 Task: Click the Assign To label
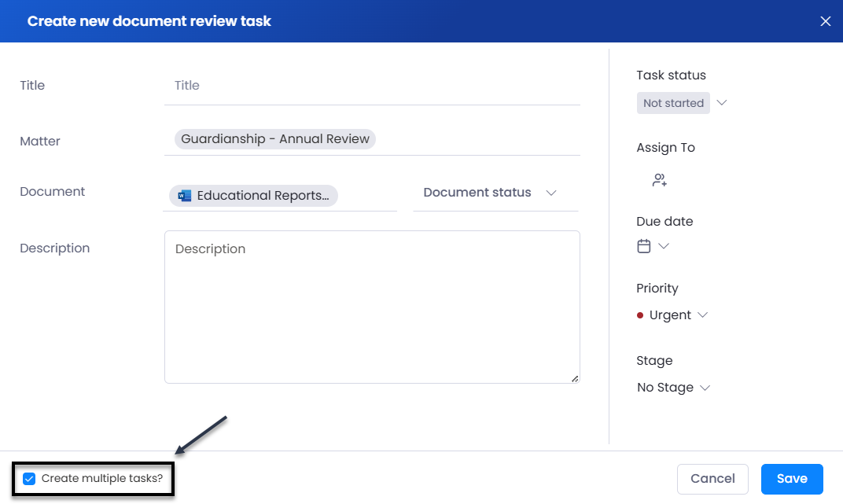tap(665, 148)
